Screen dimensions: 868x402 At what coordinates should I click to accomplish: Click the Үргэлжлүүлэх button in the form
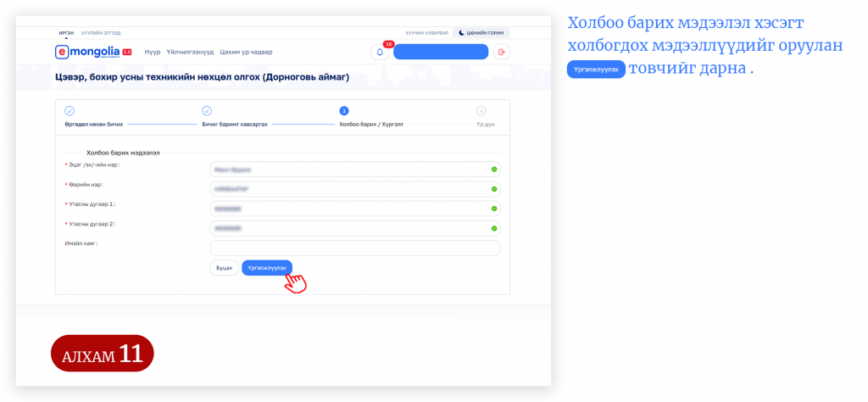(267, 267)
